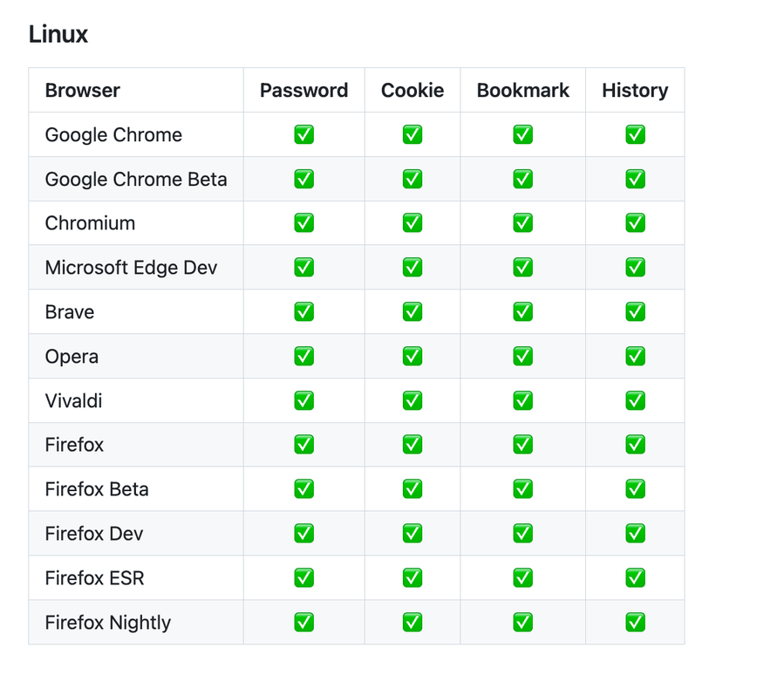Select the Brave row label
The image size is (784, 675).
click(x=70, y=312)
